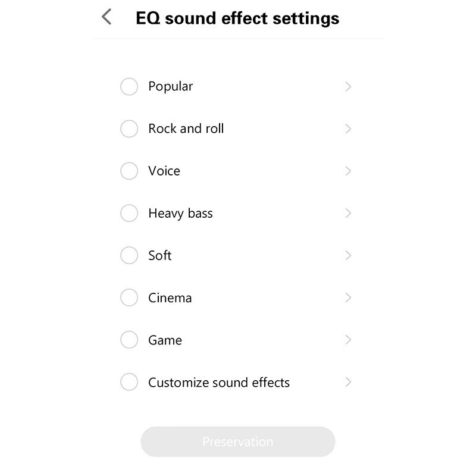The width and height of the screenshot is (476, 476).
Task: Select the Customize sound effects radio button
Action: (129, 382)
